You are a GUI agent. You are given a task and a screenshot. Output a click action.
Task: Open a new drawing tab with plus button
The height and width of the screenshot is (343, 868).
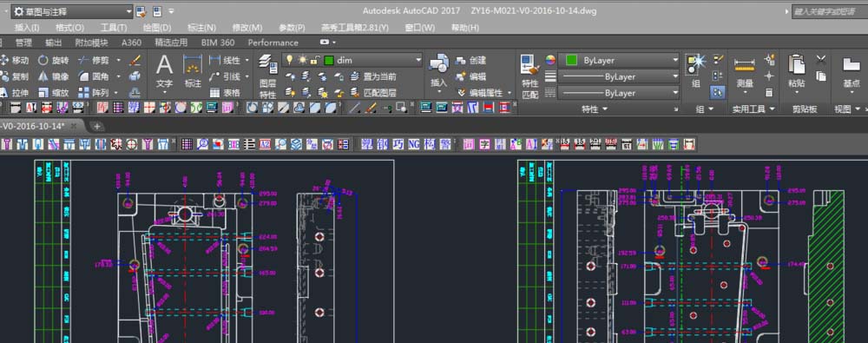point(97,126)
